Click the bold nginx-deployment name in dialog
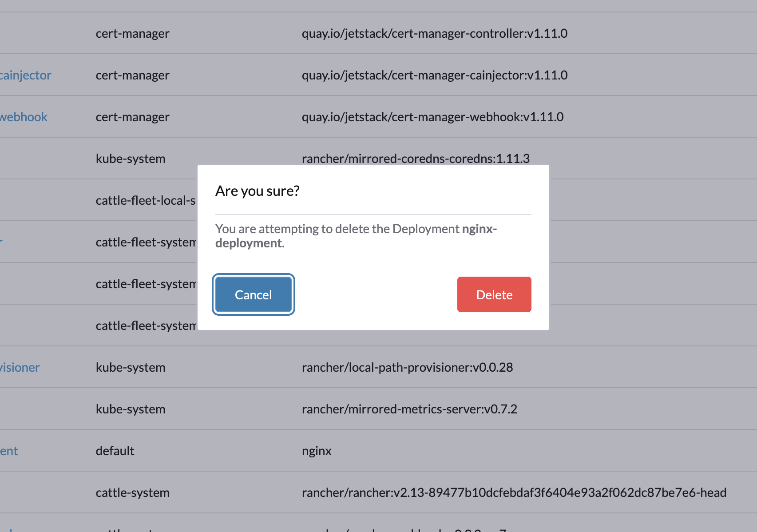Screen dimensions: 757x532 [355, 235]
